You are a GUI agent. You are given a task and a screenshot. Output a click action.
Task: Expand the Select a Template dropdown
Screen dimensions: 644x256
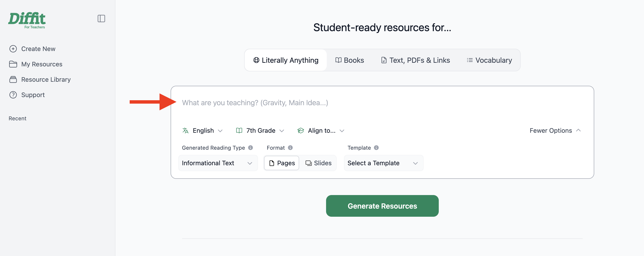click(384, 163)
